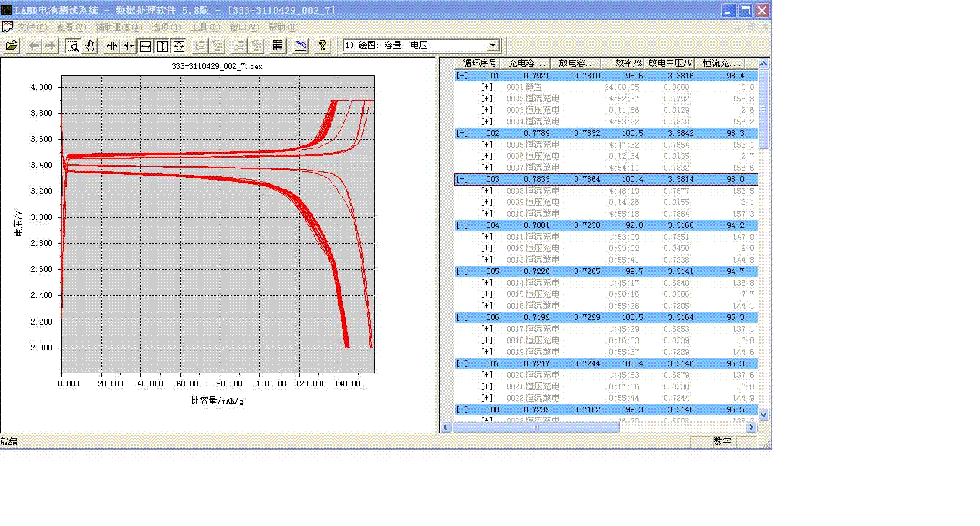Click the fit horizontal width icon
This screenshot has width=980, height=526.
pos(145,46)
